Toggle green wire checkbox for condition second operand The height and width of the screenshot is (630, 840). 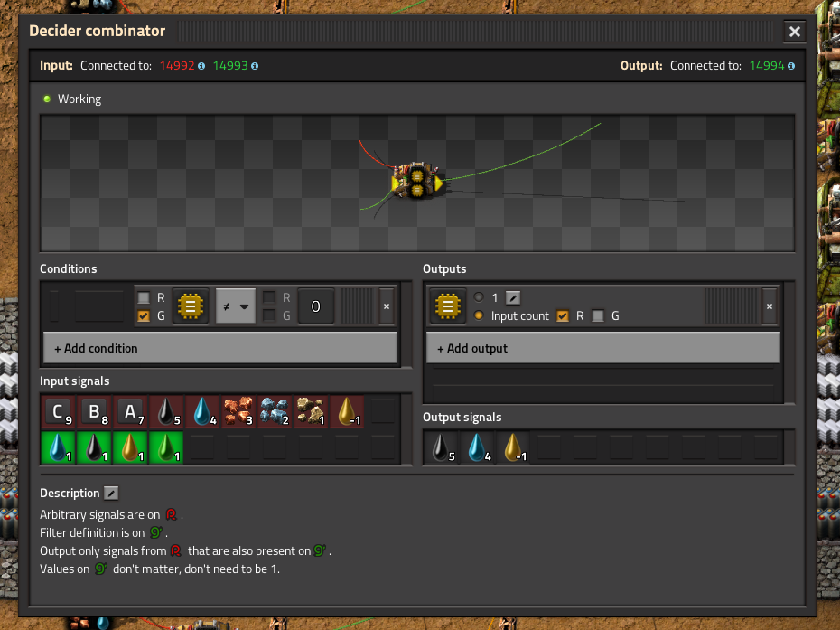click(269, 315)
